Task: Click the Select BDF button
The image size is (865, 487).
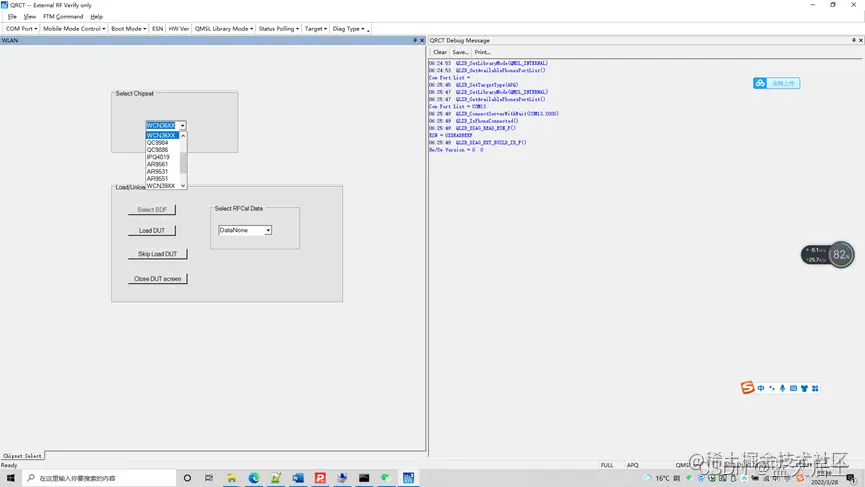Action: point(152,210)
